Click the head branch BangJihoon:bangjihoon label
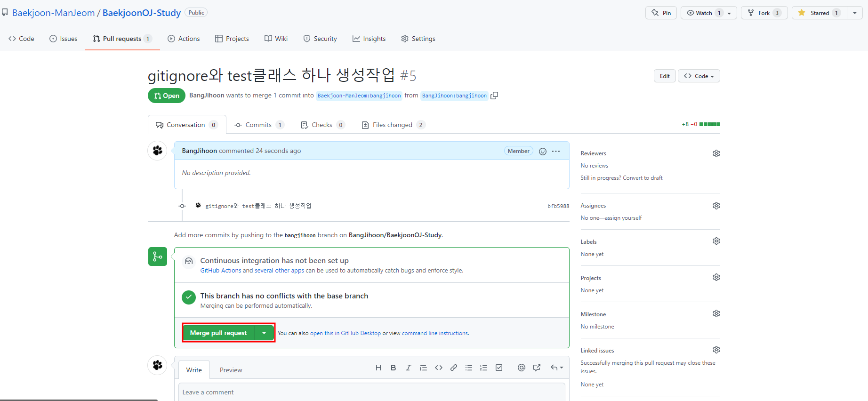 coord(454,96)
